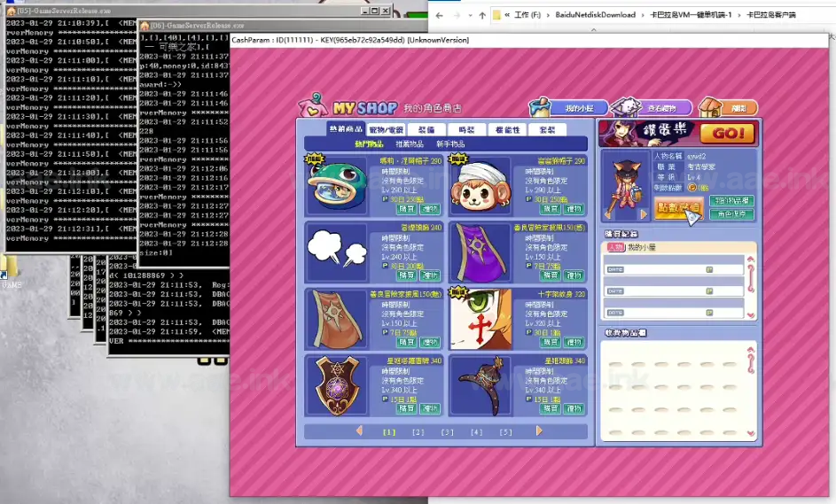Click the Up arrow in File Explorer
This screenshot has height=504, width=836.
tap(482, 15)
